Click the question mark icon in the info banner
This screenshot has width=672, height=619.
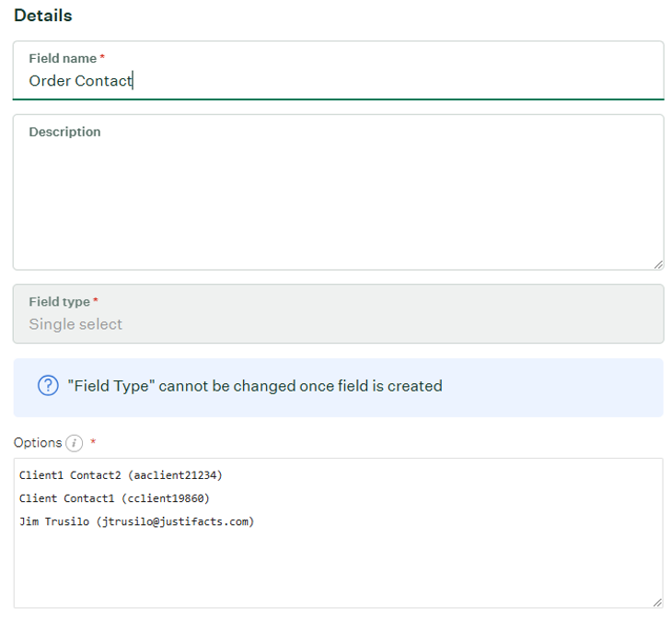coord(48,386)
